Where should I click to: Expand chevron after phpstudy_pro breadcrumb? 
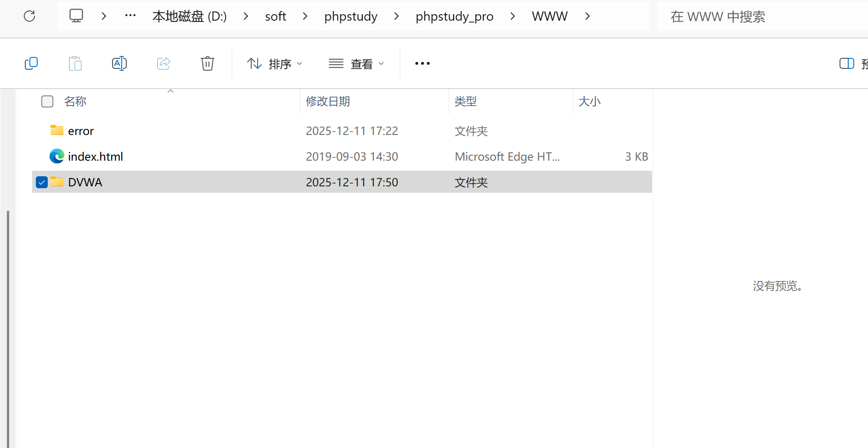(513, 16)
